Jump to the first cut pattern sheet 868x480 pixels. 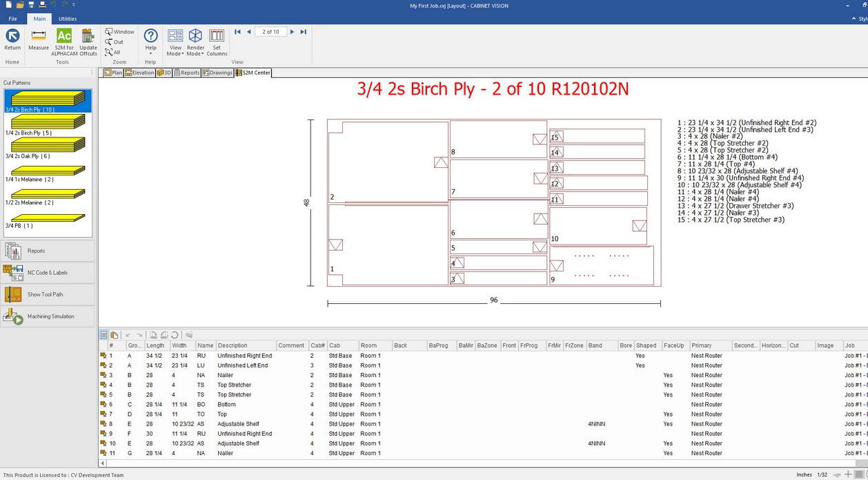point(237,32)
